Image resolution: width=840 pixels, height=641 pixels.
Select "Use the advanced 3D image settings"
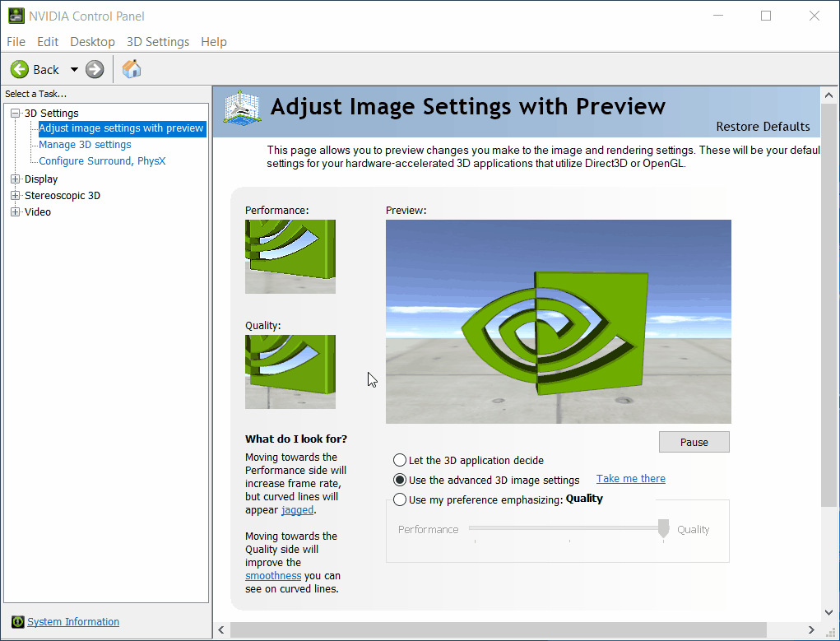click(400, 479)
